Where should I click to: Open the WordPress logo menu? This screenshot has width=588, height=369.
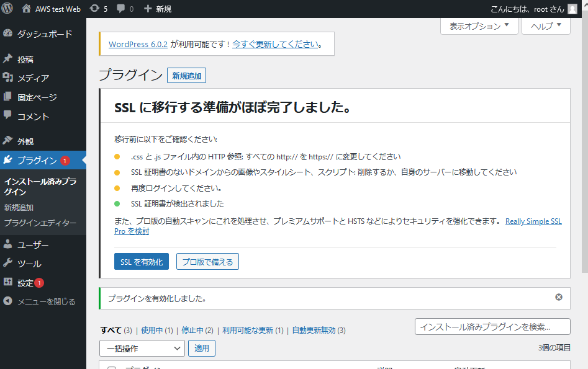7,8
